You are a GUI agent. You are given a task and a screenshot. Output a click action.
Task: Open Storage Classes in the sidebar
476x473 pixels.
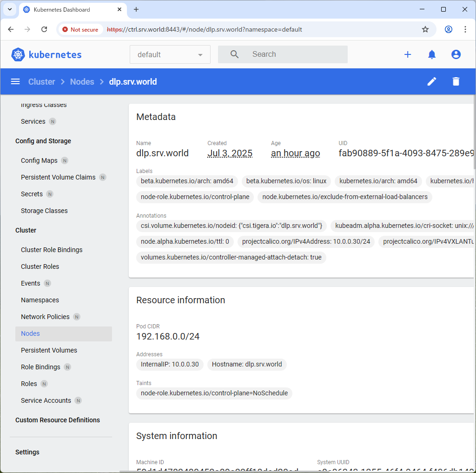(44, 211)
